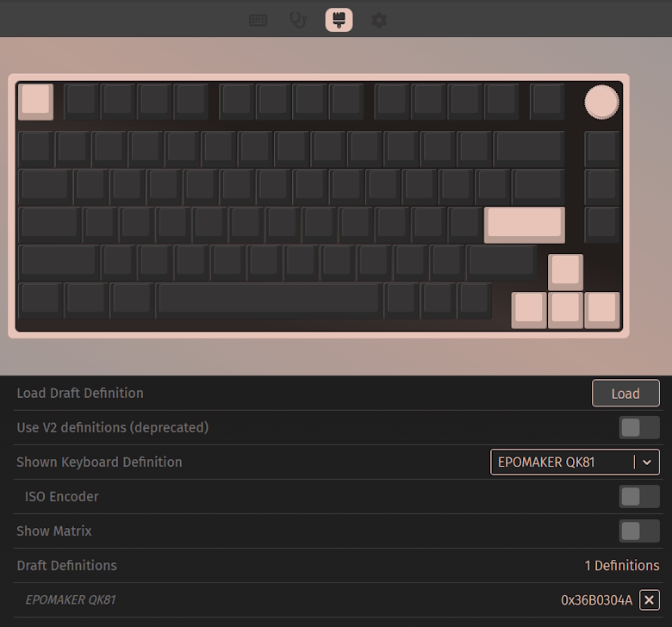Open the Configure keyboard tab icon

[x=258, y=20]
